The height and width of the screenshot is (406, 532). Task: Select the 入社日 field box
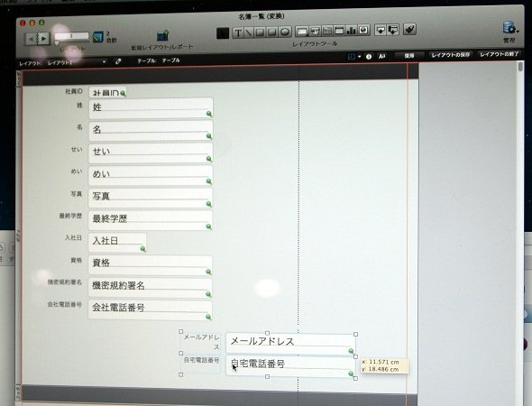coord(117,243)
